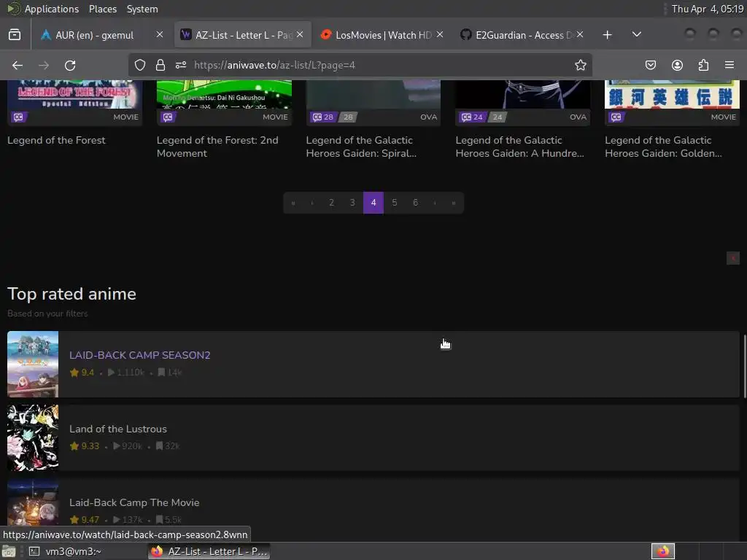The image size is (747, 560).
Task: Open Legend of the Galactic Heroes Gaiden: Spiral link
Action: coord(361,147)
